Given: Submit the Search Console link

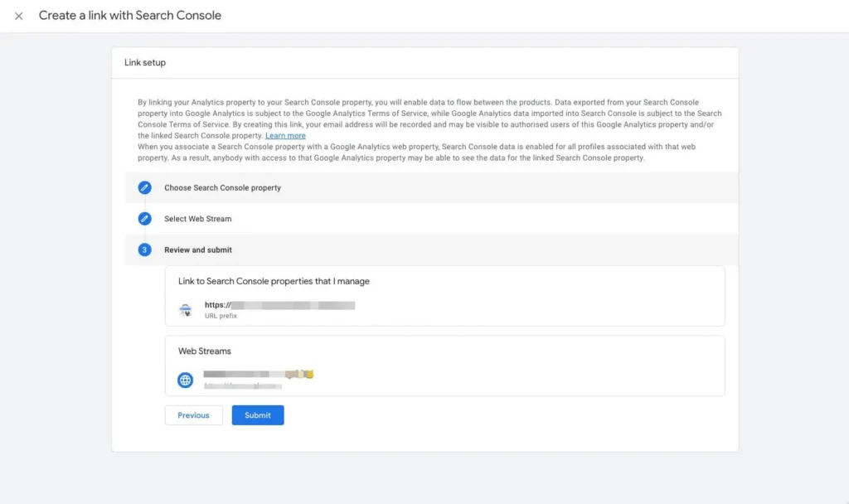Looking at the screenshot, I should click(258, 414).
